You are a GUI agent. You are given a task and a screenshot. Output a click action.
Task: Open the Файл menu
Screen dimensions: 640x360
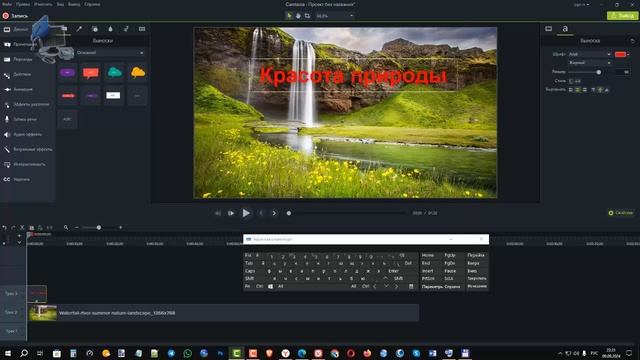click(x=7, y=4)
